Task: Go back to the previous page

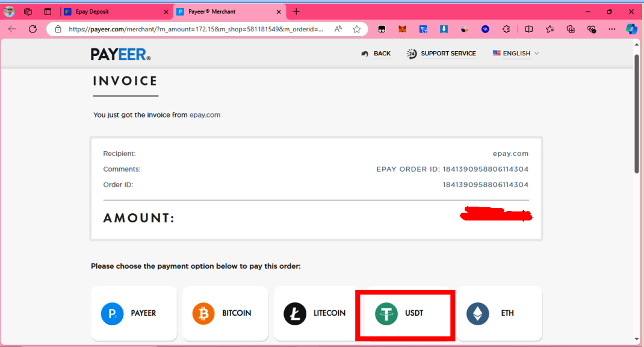Action: (x=12, y=29)
